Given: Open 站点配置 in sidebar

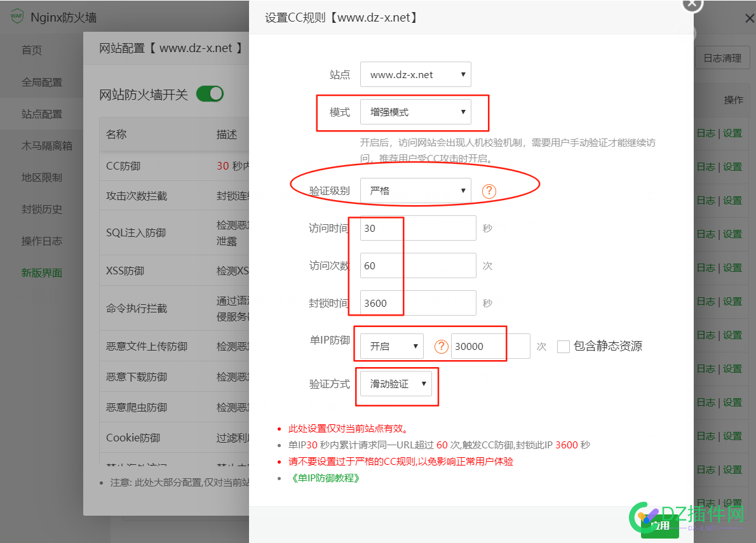Looking at the screenshot, I should (x=42, y=114).
